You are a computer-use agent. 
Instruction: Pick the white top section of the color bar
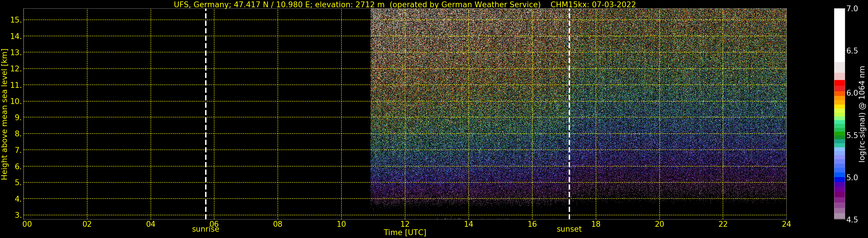[x=839, y=35]
